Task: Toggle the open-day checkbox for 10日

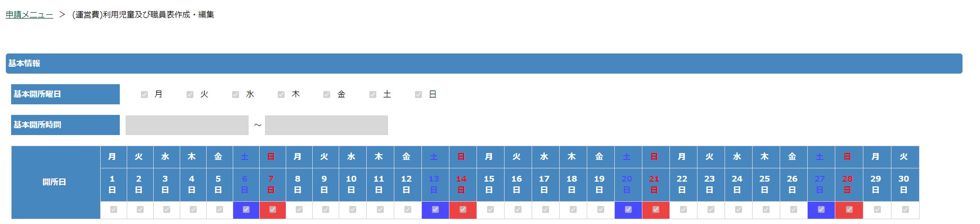Action: click(352, 209)
